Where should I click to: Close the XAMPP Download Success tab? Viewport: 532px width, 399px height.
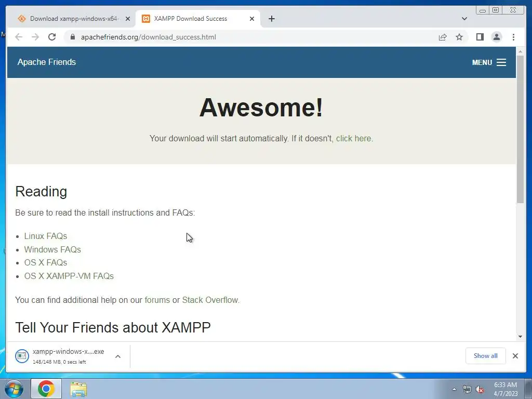coord(252,19)
